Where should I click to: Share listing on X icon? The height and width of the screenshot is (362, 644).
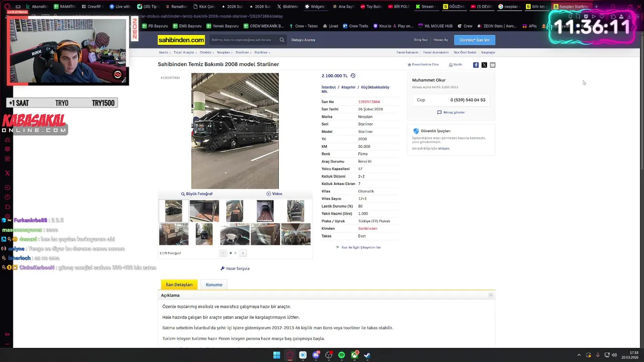(484, 65)
